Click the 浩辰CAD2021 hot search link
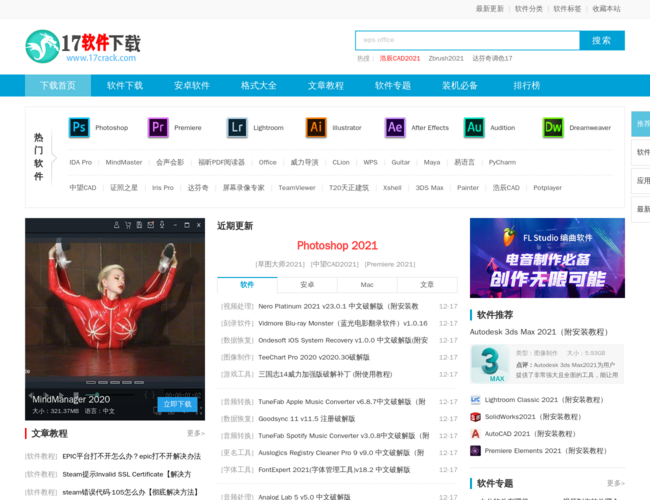The width and height of the screenshot is (650, 500). click(x=400, y=58)
